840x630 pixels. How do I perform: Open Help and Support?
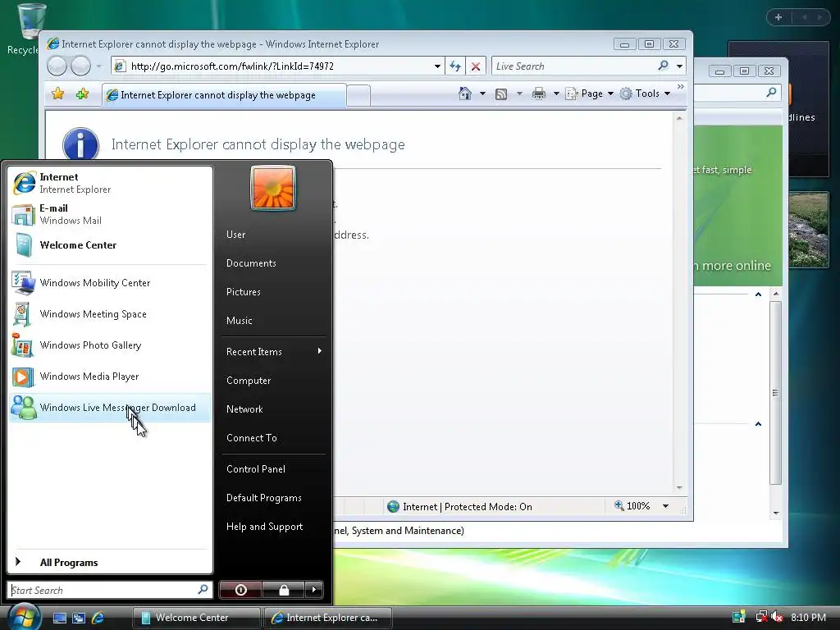tap(273, 527)
